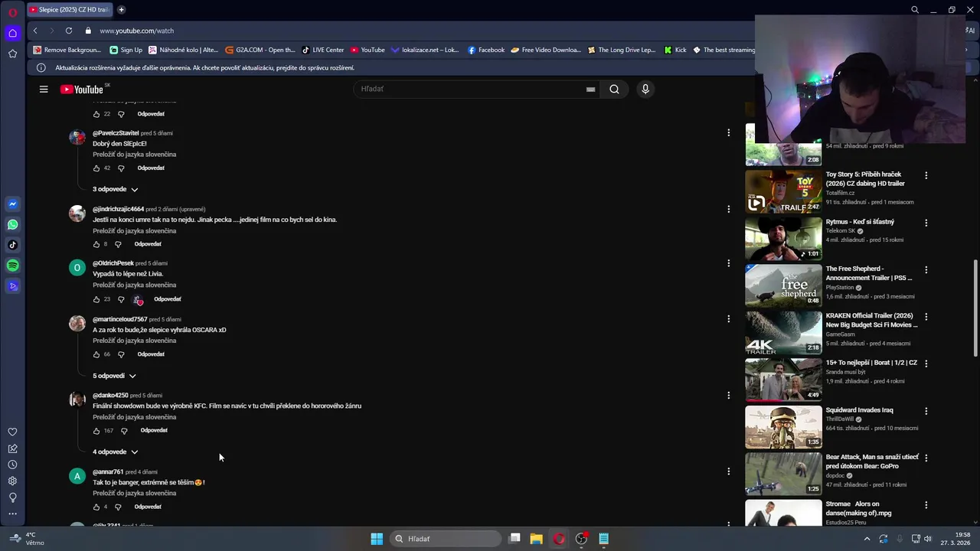
Task: Click the youtube.com/watch address bar
Action: tap(136, 31)
